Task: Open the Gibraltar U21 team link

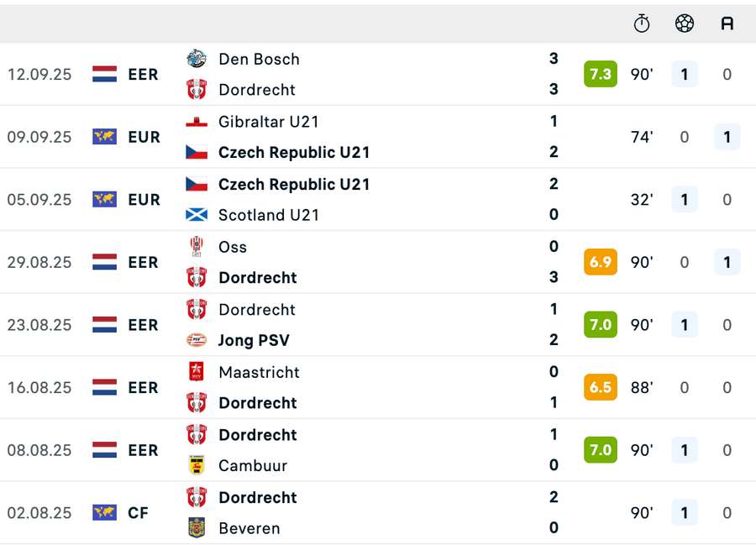Action: (269, 122)
